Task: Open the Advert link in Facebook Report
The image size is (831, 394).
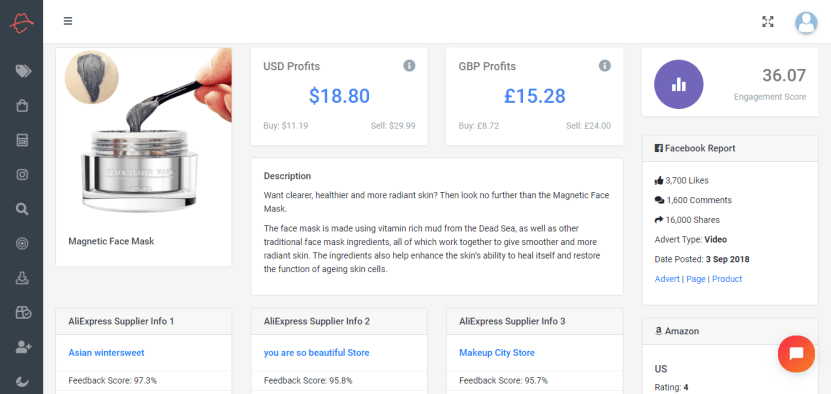Action: pos(667,279)
